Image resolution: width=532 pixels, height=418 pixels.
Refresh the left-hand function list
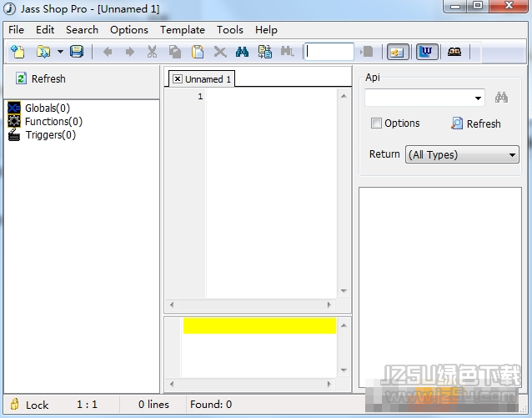[x=40, y=78]
